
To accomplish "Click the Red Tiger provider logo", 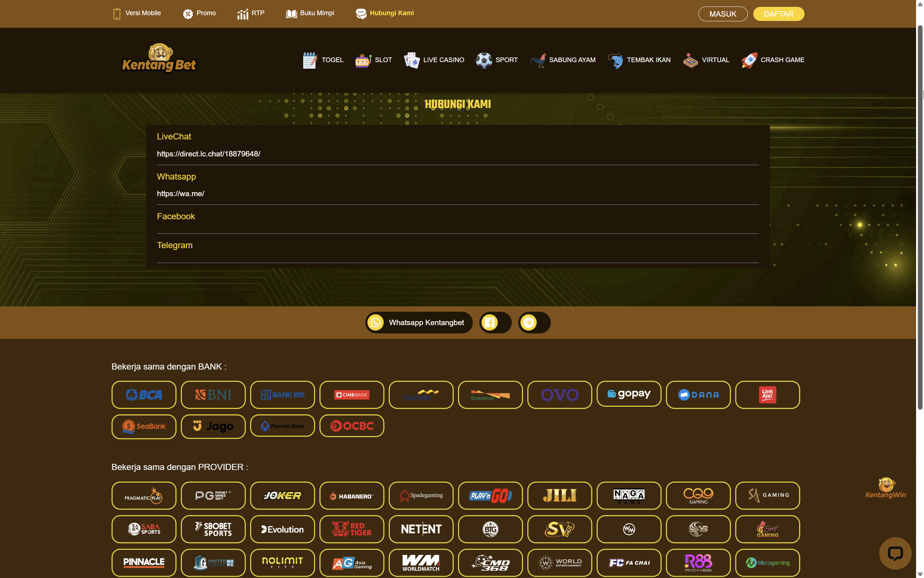I will click(352, 530).
